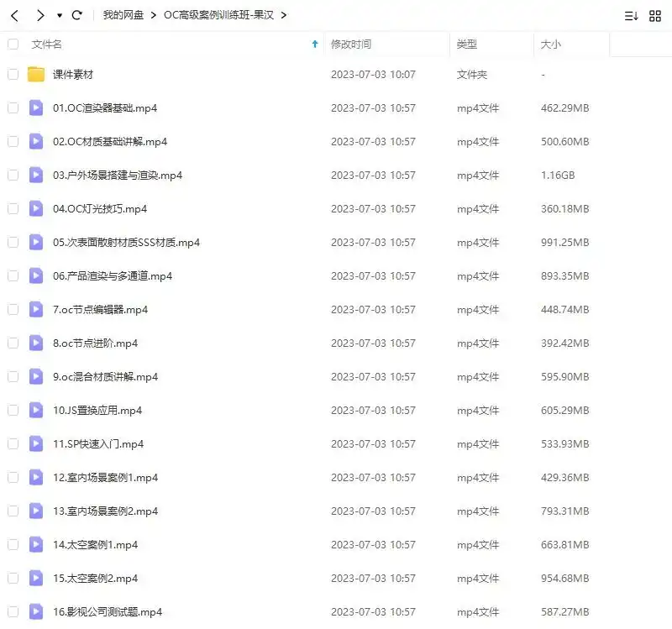Viewport: 672px width, 629px height.
Task: Sort files by 大小 column
Action: tap(550, 45)
